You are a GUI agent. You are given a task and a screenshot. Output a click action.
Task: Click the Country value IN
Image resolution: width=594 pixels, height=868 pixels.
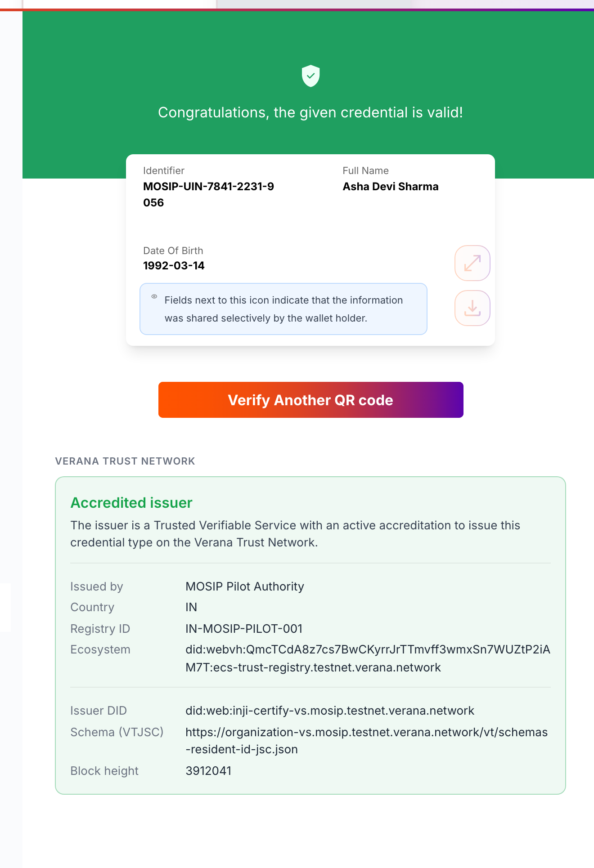[x=191, y=607]
